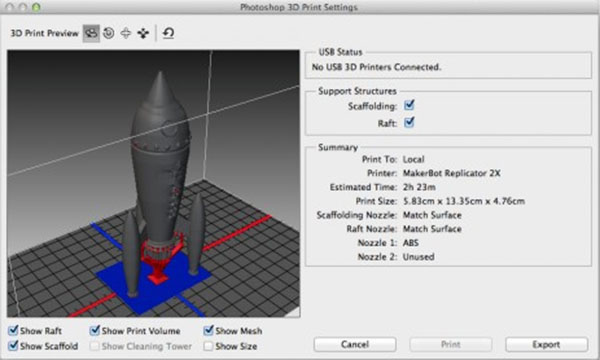This screenshot has width=600, height=360.
Task: Select the 3D orbit rotate tool
Action: 91,33
